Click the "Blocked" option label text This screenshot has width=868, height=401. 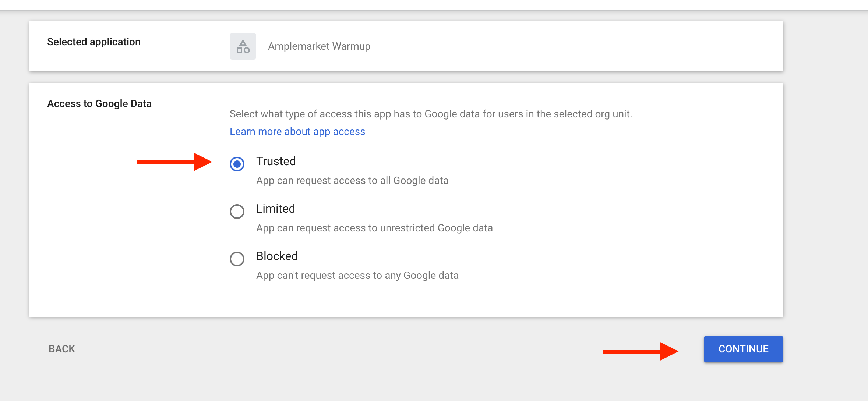click(x=277, y=256)
